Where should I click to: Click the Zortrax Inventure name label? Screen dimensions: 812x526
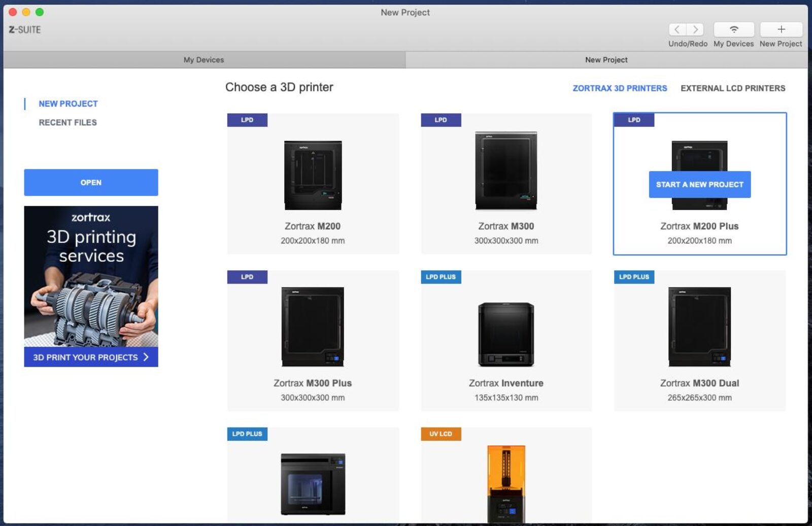point(506,383)
